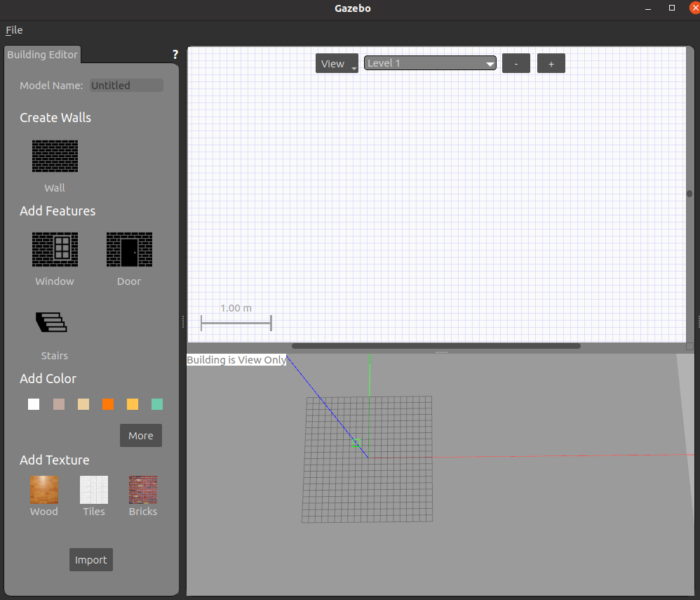Choose the orange color swatch
The image size is (700, 600).
coord(108,404)
